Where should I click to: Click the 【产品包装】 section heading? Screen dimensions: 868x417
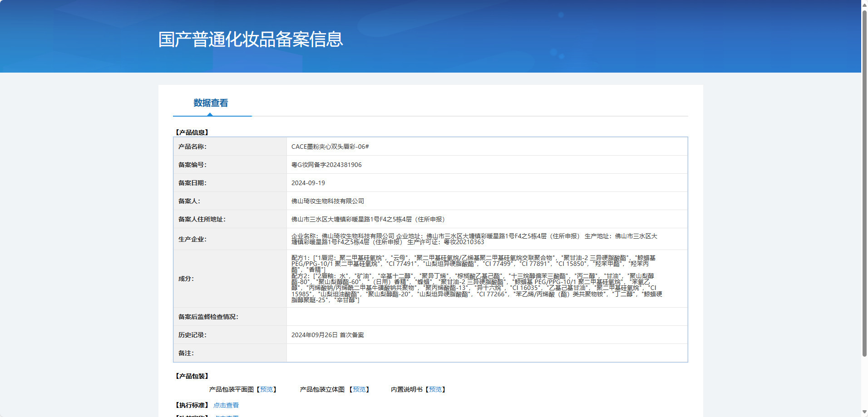[x=192, y=376]
